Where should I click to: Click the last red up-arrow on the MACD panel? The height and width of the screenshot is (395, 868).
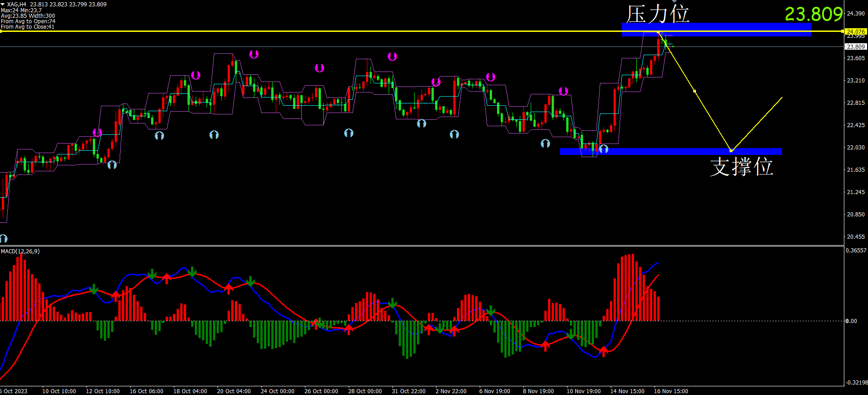[x=604, y=351]
